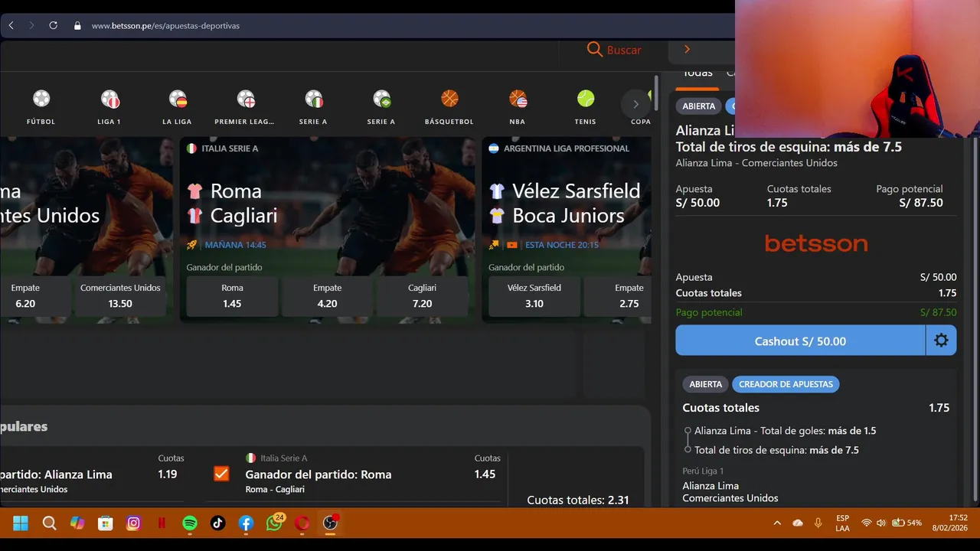Click 'Perú Liga 1' label in bet slip
This screenshot has height=551, width=980.
pos(703,471)
